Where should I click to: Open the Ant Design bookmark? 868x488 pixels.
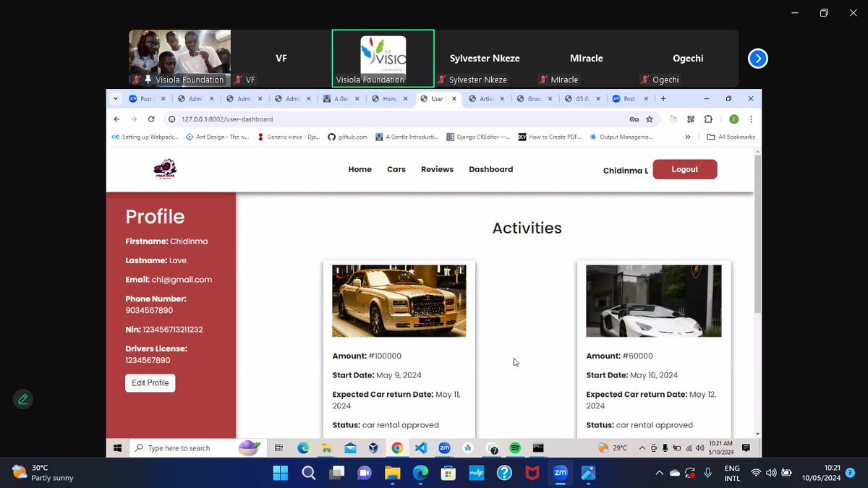[217, 137]
